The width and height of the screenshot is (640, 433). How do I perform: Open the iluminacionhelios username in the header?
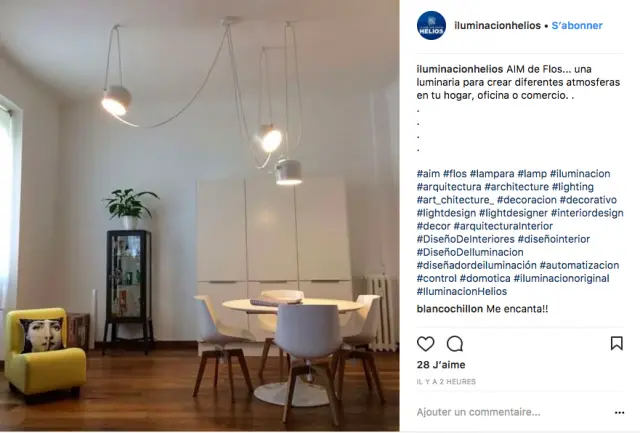(x=497, y=25)
